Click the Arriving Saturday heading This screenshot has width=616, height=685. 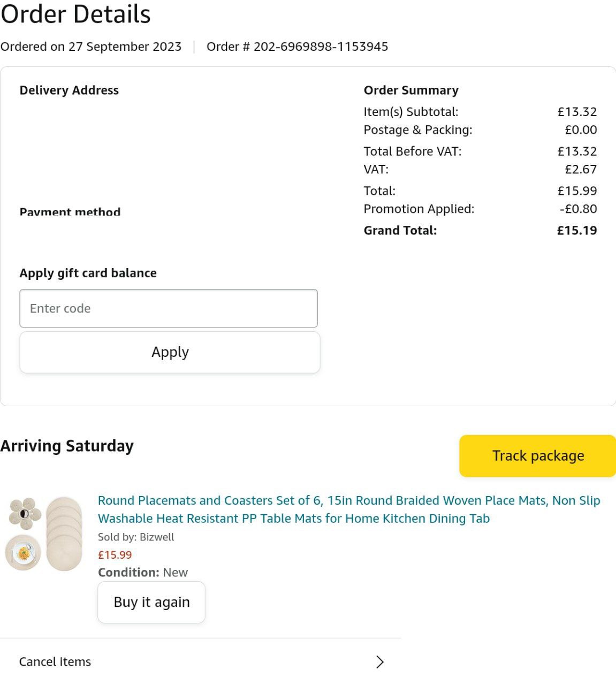click(67, 446)
